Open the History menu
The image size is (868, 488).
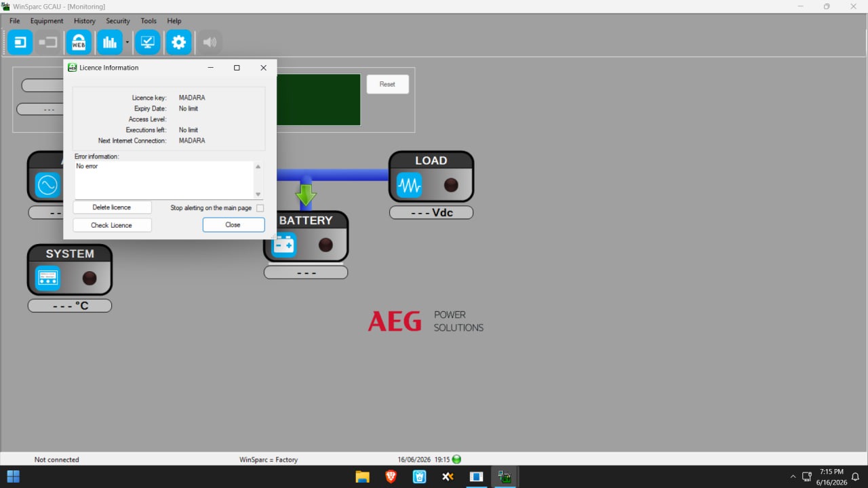tap(85, 21)
